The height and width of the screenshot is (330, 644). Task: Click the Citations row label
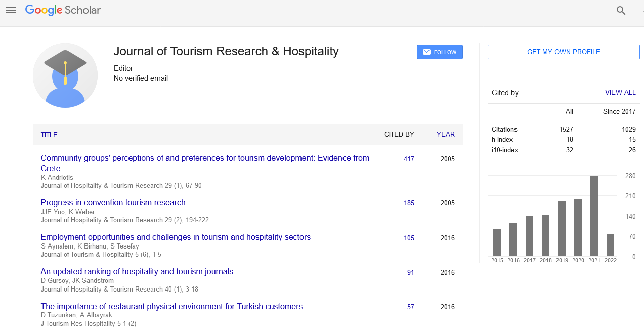504,130
